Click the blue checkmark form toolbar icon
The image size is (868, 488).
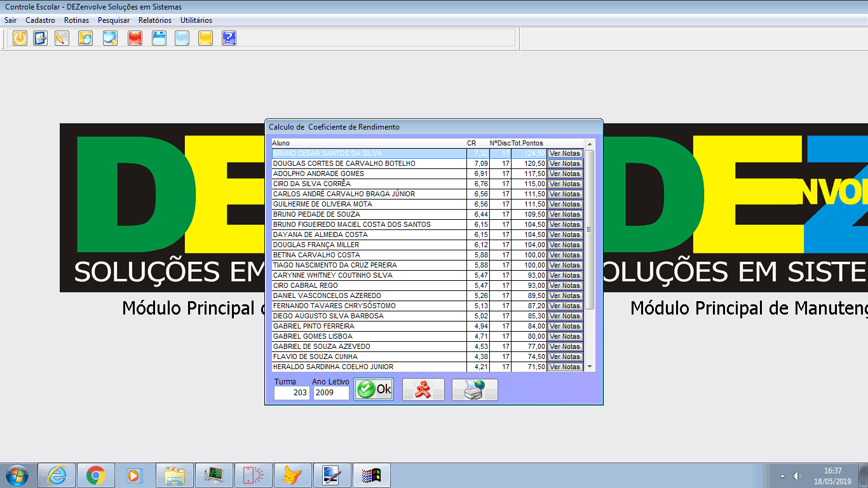pos(41,38)
